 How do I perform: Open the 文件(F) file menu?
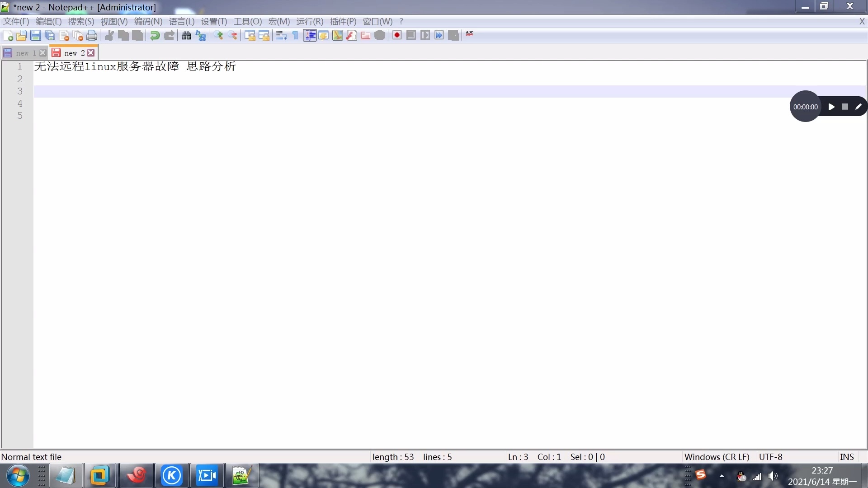point(16,21)
